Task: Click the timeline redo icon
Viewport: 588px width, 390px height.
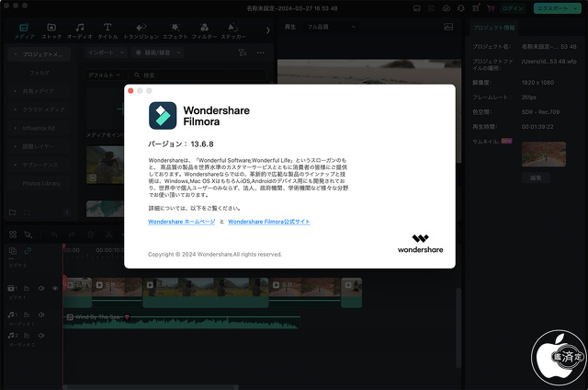Action: [x=72, y=235]
